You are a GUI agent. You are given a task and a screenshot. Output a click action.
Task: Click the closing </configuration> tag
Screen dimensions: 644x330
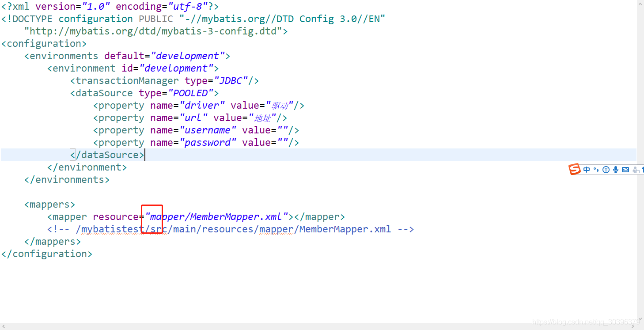tap(47, 254)
